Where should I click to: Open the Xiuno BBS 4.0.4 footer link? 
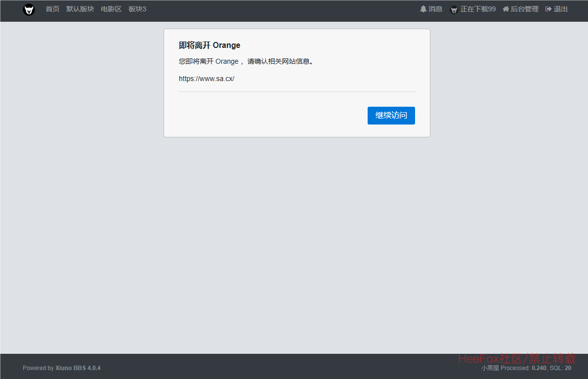[78, 368]
